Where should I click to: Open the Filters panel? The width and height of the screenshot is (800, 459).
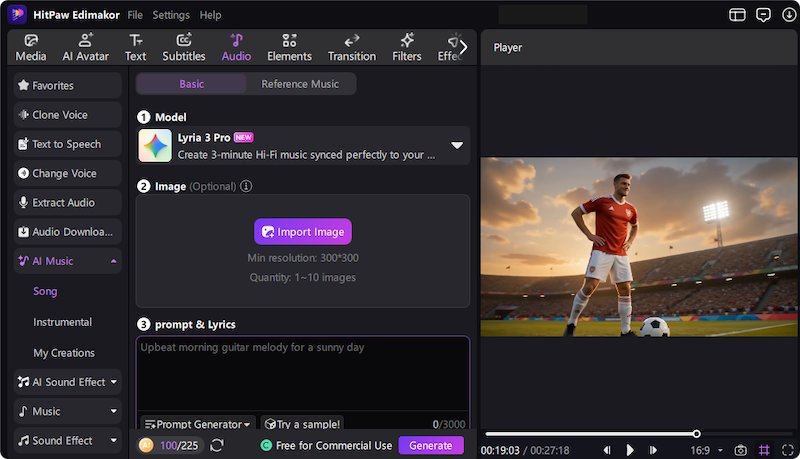(407, 47)
